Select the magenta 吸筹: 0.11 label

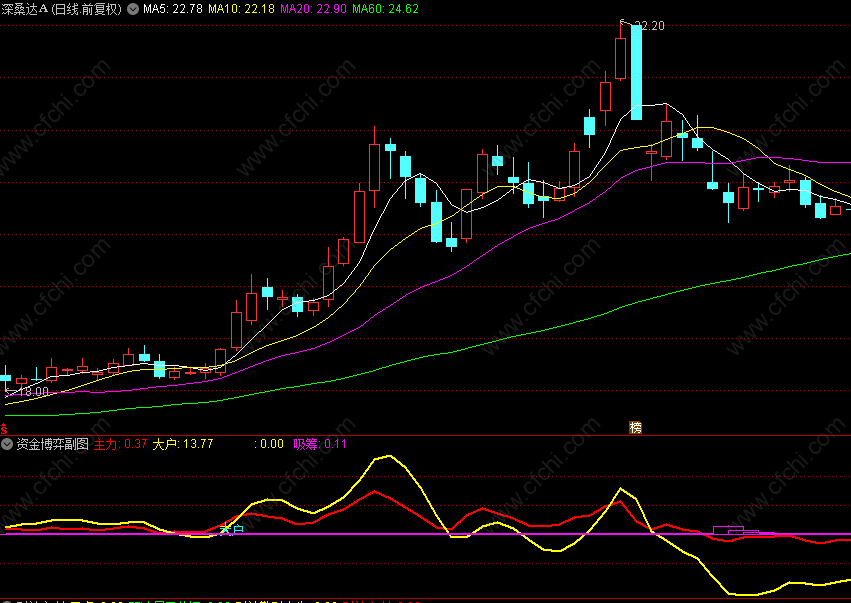pyautogui.click(x=320, y=444)
